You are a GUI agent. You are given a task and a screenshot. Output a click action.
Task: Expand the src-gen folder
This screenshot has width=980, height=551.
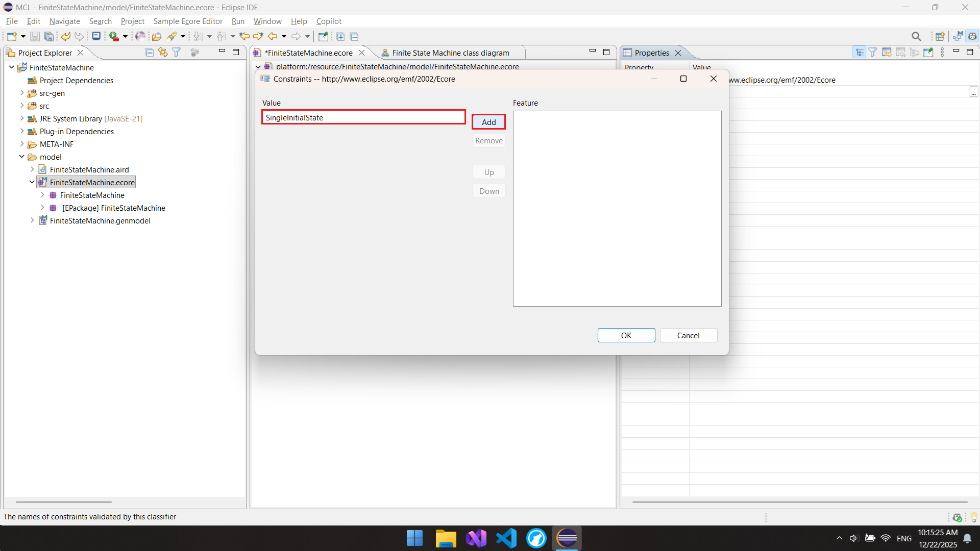(x=22, y=93)
